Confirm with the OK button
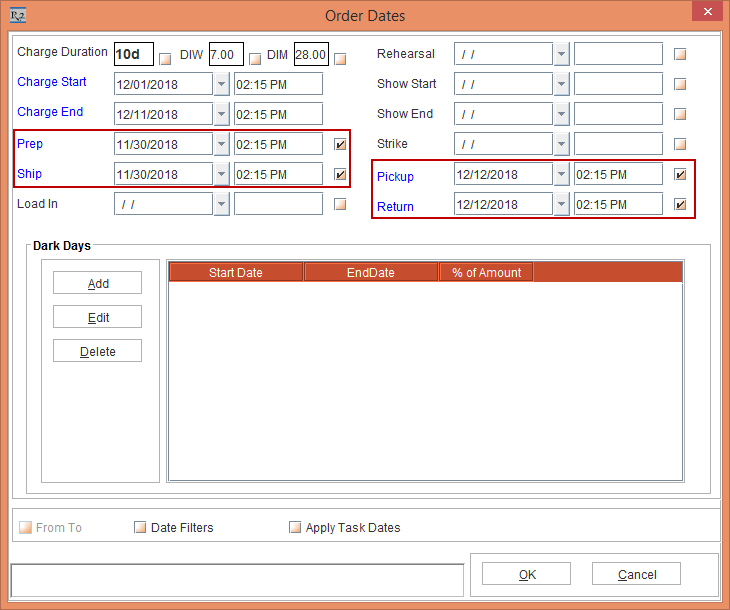730x610 pixels. coord(526,574)
